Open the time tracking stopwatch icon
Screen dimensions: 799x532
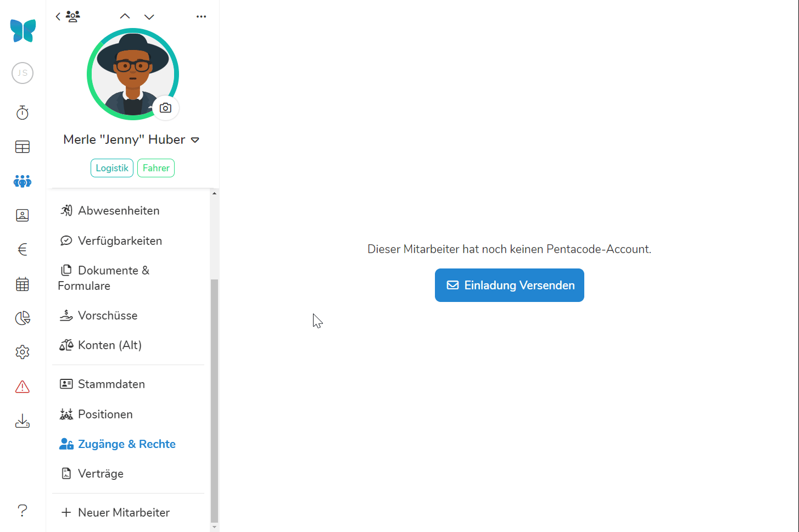23,113
